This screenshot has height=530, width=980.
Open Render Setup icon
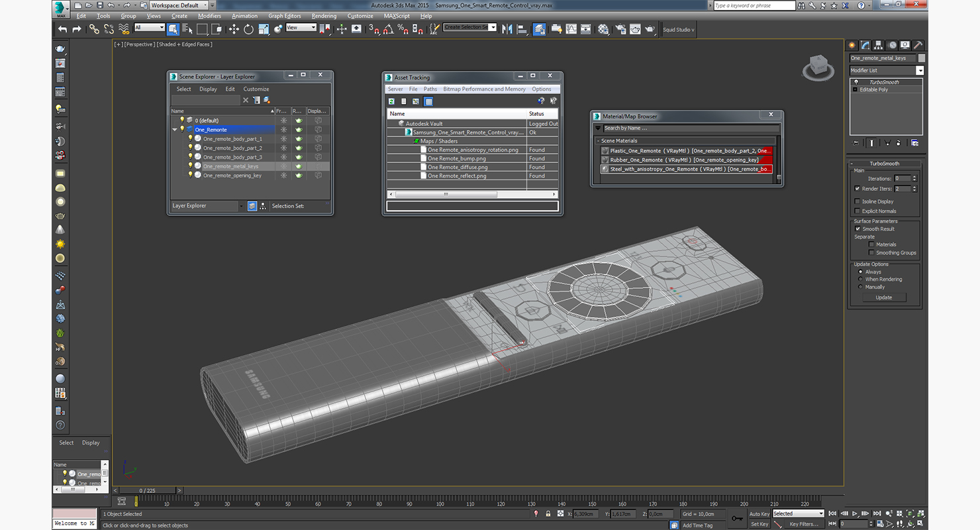620,29
